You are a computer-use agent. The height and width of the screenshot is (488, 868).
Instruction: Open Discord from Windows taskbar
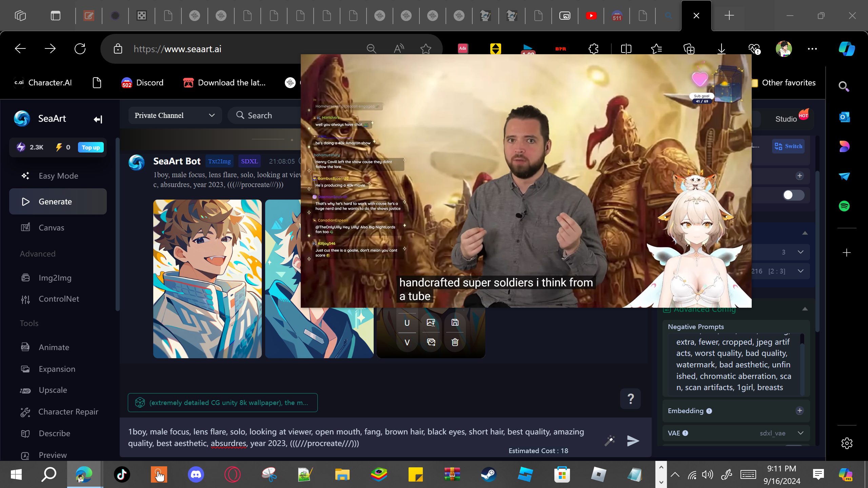pos(196,474)
